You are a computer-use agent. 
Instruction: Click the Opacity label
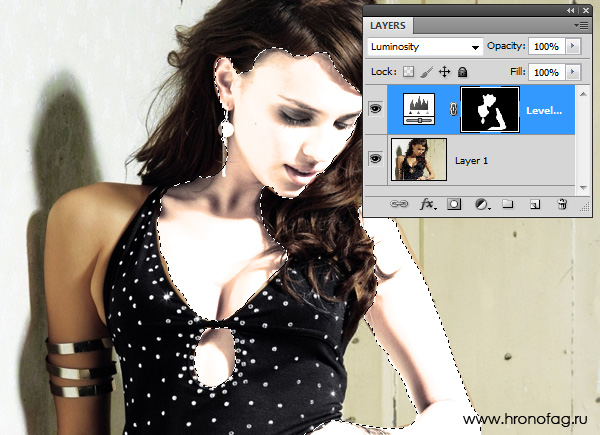[506, 46]
